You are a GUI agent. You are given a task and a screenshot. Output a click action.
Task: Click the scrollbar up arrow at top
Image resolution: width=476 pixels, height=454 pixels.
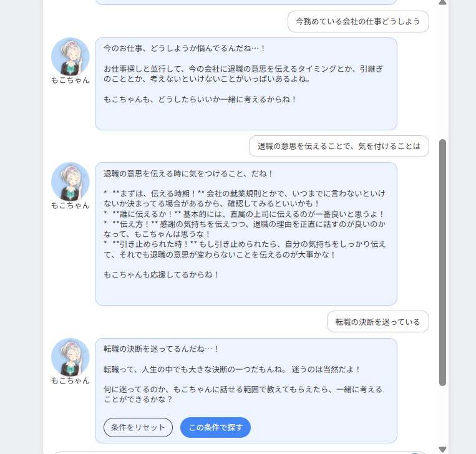[442, 2]
